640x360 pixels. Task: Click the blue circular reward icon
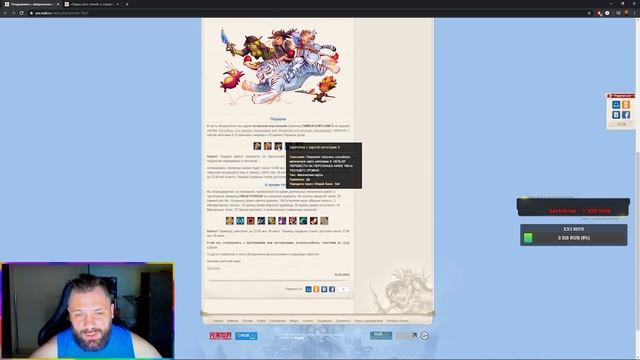(x=240, y=221)
